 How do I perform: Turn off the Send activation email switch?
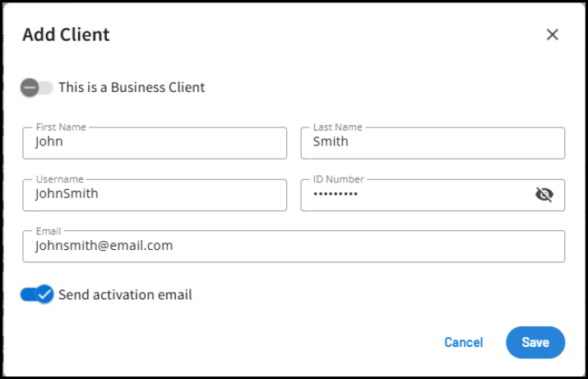(37, 294)
